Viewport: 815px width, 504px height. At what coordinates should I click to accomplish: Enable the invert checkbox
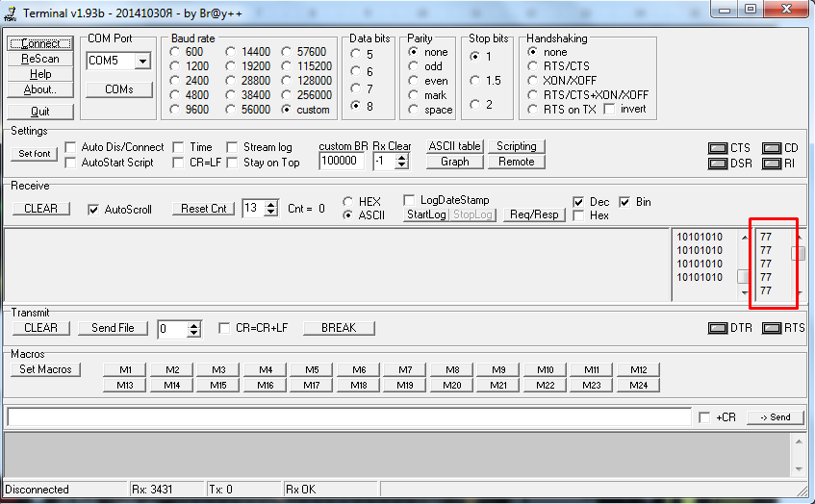(x=610, y=109)
